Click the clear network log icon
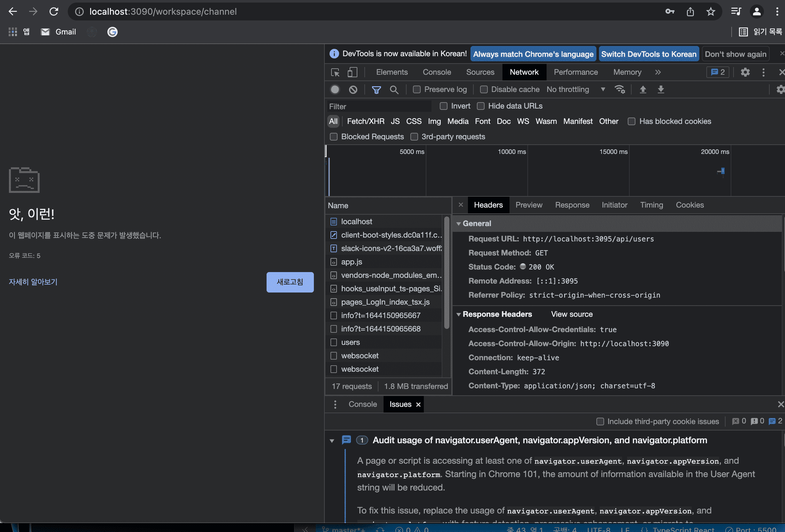Viewport: 785px width, 532px height. point(353,89)
